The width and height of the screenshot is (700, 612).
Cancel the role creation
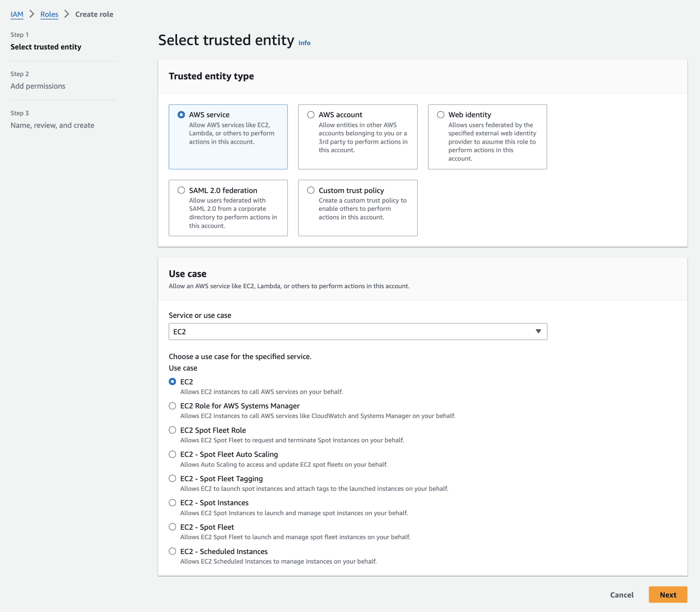622,595
